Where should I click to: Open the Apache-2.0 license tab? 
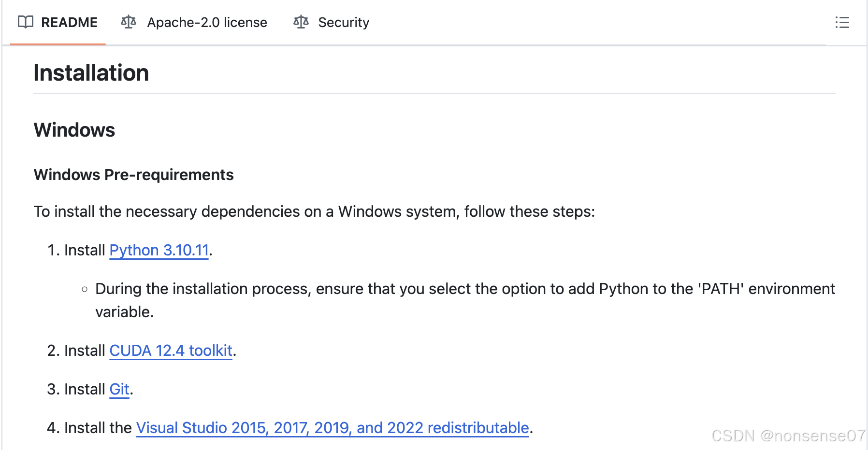207,23
